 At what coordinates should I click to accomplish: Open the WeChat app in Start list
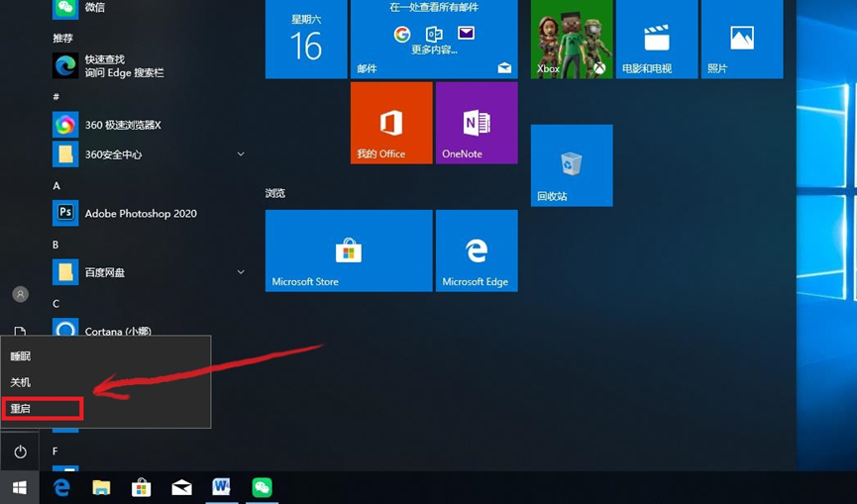click(148, 8)
